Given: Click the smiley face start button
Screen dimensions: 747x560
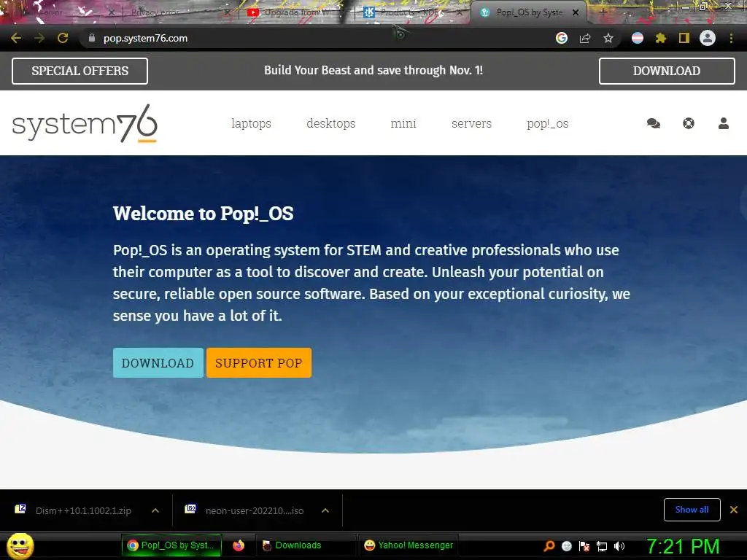Looking at the screenshot, I should tap(20, 545).
